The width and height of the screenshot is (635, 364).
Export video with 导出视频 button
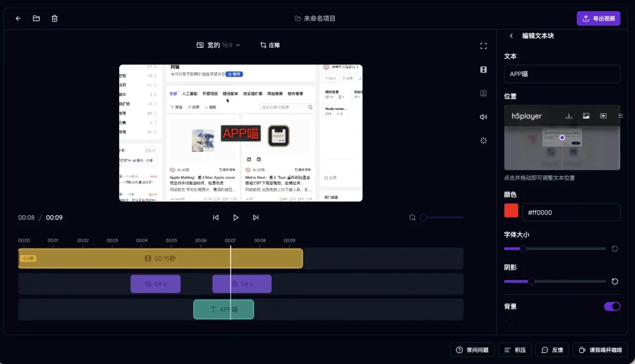tap(598, 19)
